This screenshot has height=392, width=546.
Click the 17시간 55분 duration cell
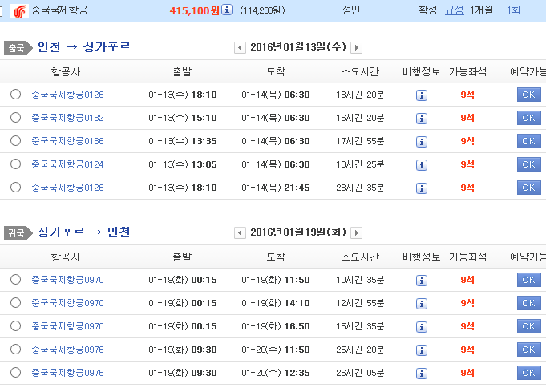[x=360, y=141]
